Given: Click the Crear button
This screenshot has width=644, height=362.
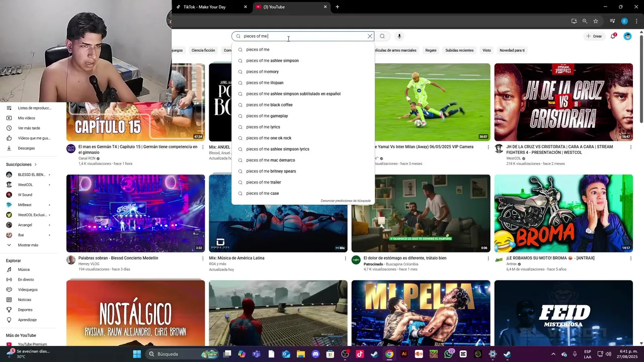Looking at the screenshot, I should (x=594, y=36).
